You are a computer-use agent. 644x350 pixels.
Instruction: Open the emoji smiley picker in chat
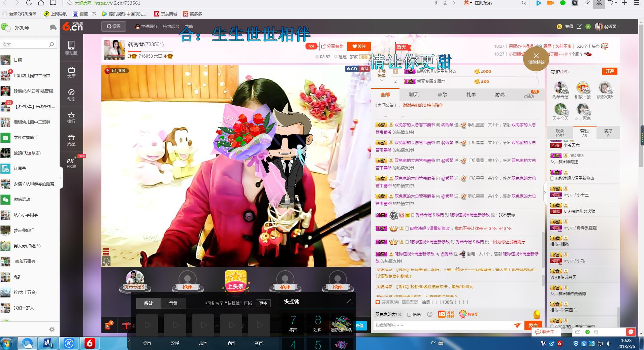(429, 314)
